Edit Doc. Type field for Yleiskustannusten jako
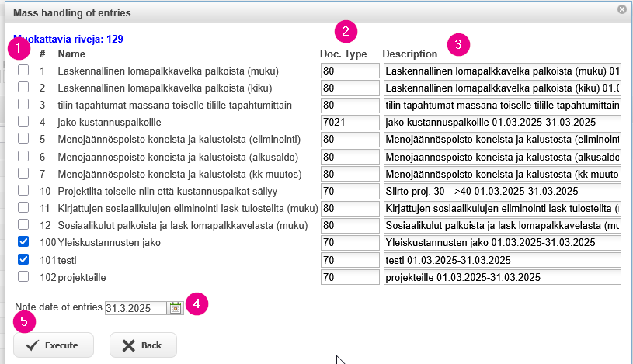This screenshot has height=364, width=633. [x=350, y=242]
